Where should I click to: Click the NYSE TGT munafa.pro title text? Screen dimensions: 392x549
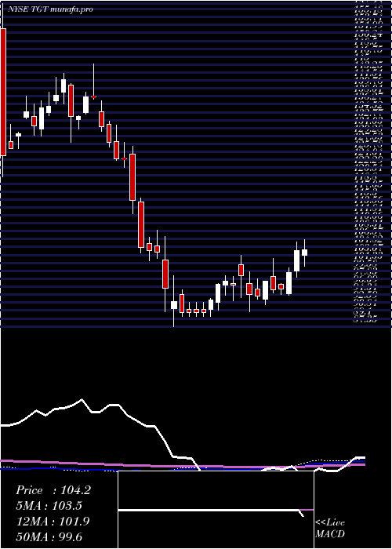click(x=50, y=9)
